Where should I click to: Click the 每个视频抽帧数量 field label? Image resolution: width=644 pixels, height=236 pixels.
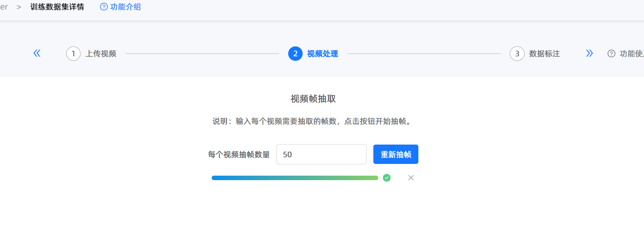[239, 154]
